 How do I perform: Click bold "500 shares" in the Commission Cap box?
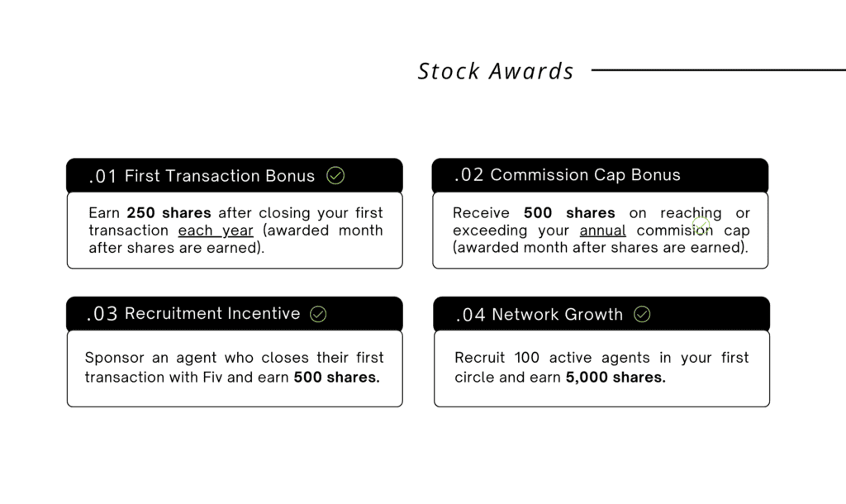[x=569, y=213]
